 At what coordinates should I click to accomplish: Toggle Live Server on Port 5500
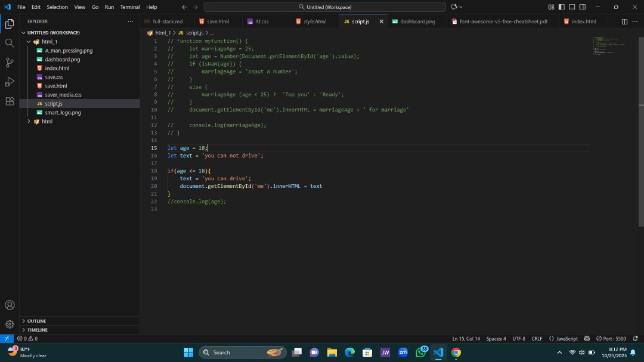(611, 339)
